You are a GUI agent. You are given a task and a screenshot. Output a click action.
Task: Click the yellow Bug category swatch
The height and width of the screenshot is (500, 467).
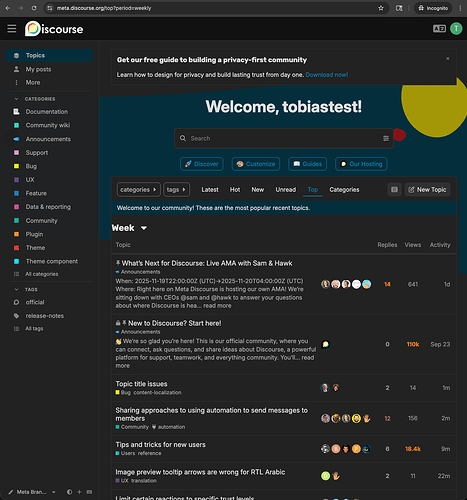point(16,166)
